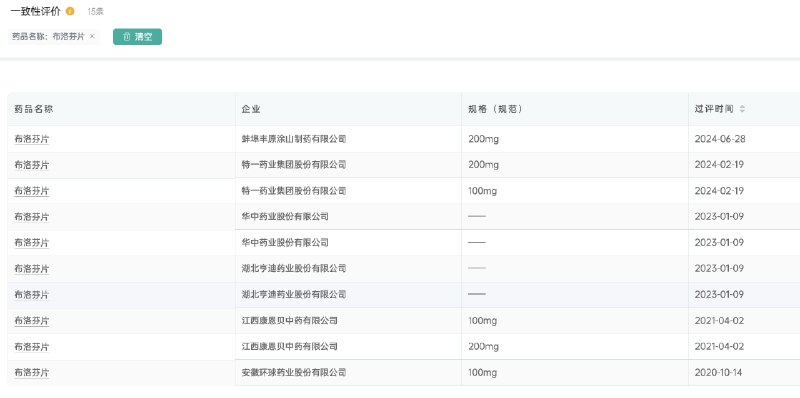Click the 2020-10-14 date cell
800x398 pixels.
pyautogui.click(x=718, y=372)
